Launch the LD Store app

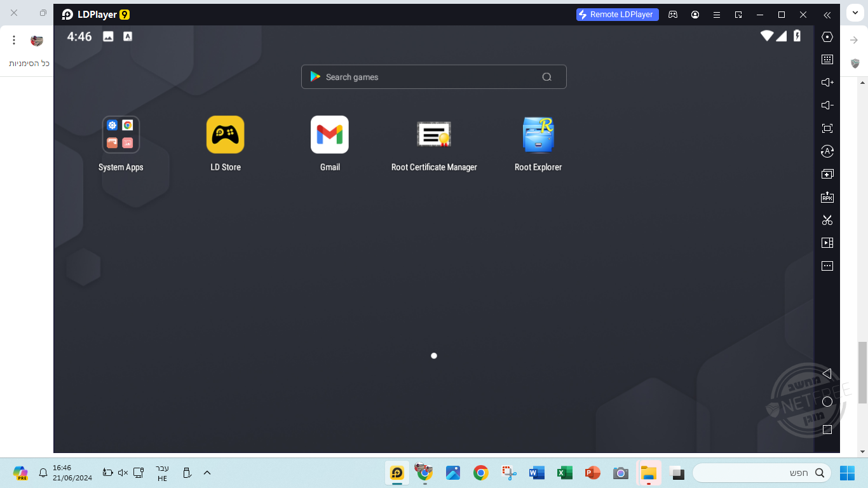click(226, 135)
